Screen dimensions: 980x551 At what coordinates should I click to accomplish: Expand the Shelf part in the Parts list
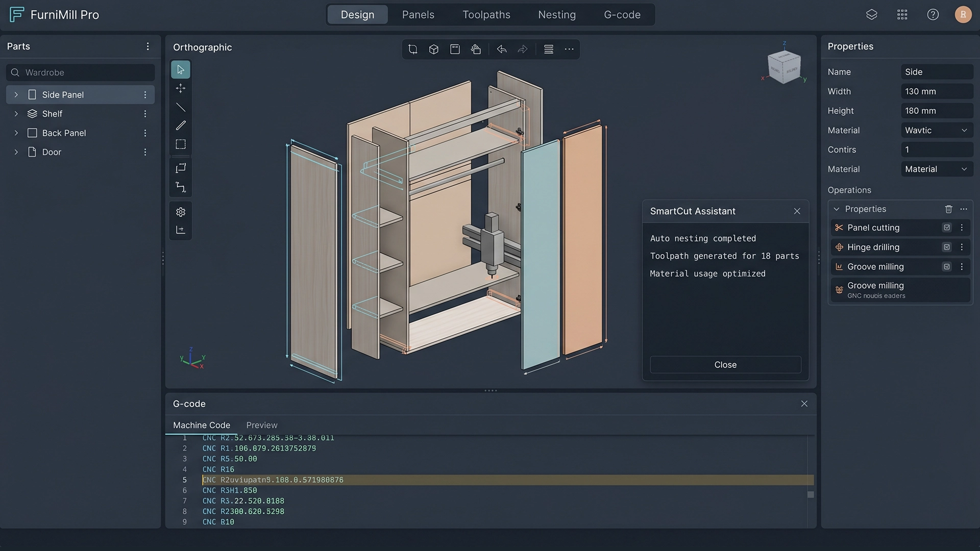15,113
